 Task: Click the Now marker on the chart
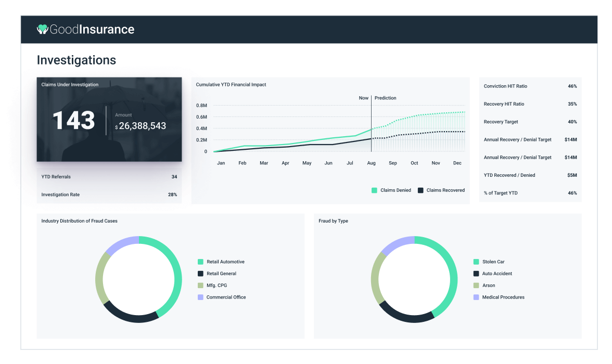pos(363,98)
